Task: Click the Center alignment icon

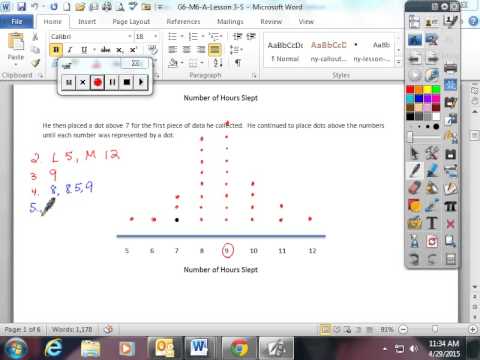Action: click(187, 50)
